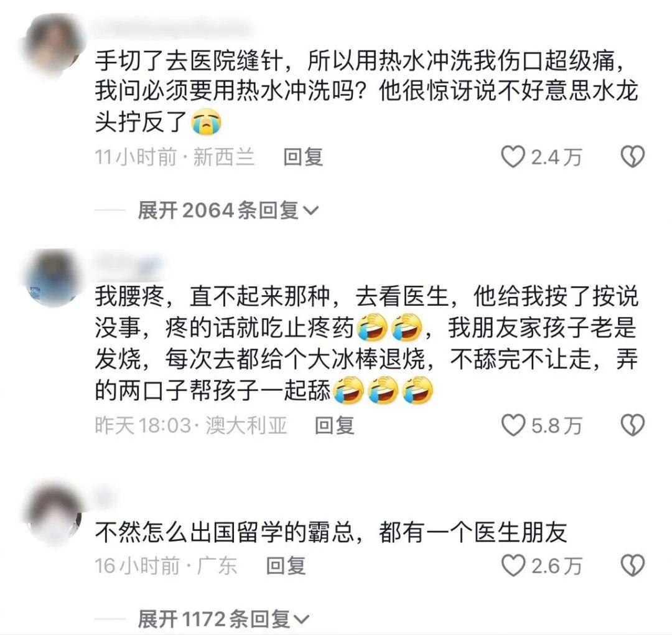Select the comment text about 大冰棒退烧
The image size is (672, 635).
[366, 343]
